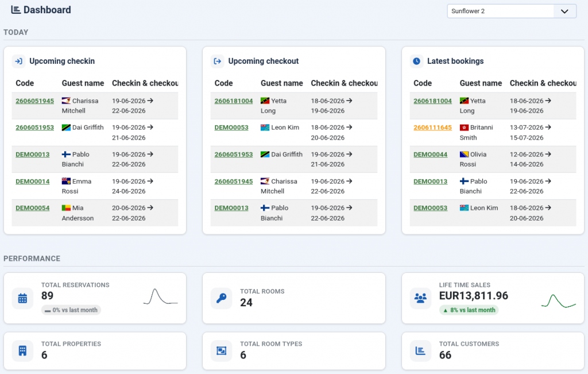Click the Upcoming checkout arrow icon
This screenshot has width=588, height=374.
point(218,61)
